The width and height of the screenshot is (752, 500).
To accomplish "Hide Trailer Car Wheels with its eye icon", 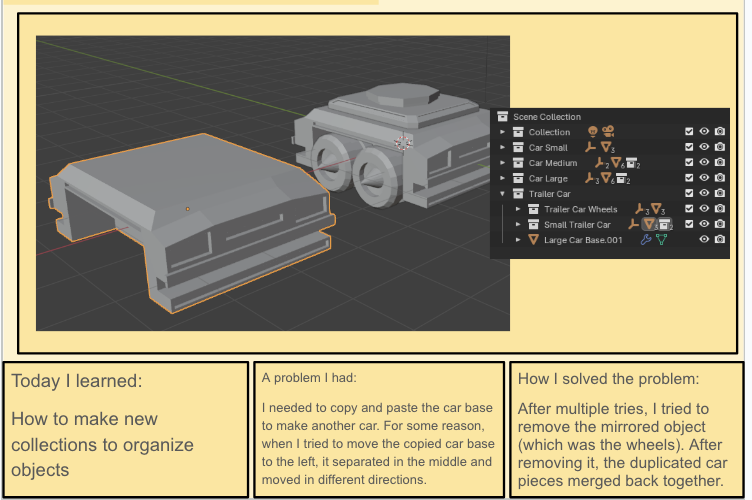I will (704, 209).
